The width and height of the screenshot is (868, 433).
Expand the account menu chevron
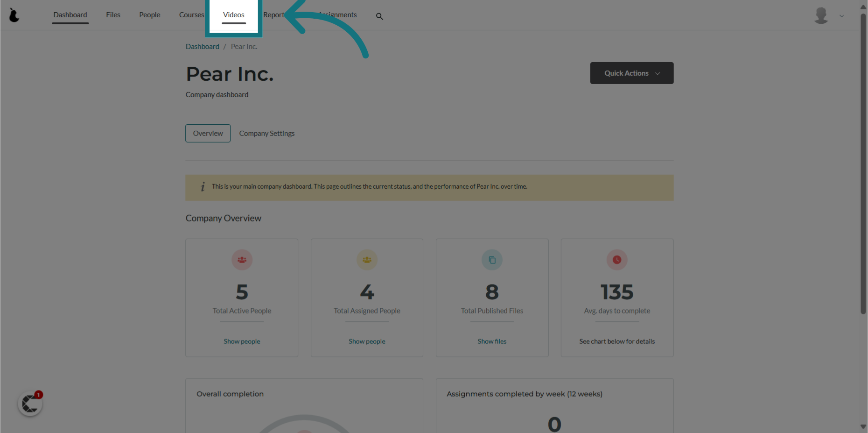click(841, 16)
